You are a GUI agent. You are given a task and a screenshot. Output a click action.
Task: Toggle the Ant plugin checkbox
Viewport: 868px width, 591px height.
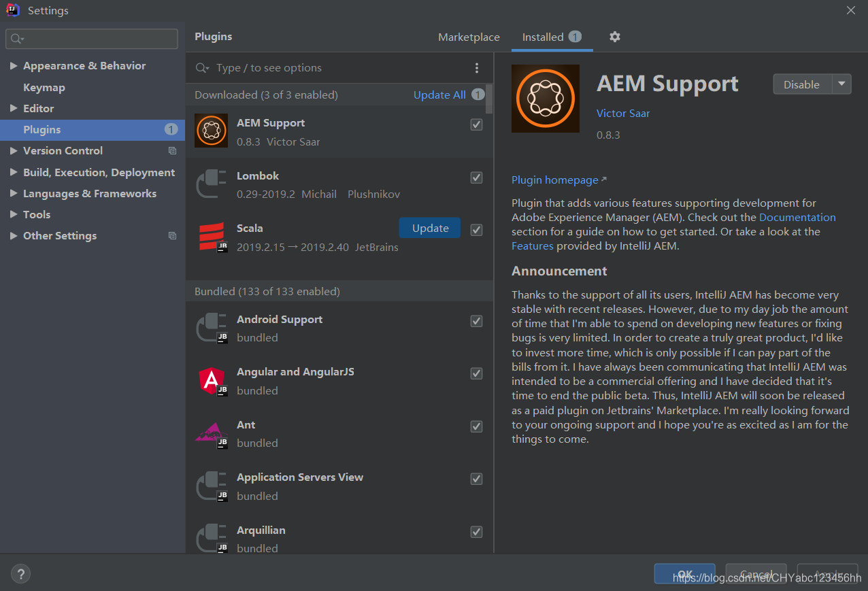tap(477, 426)
